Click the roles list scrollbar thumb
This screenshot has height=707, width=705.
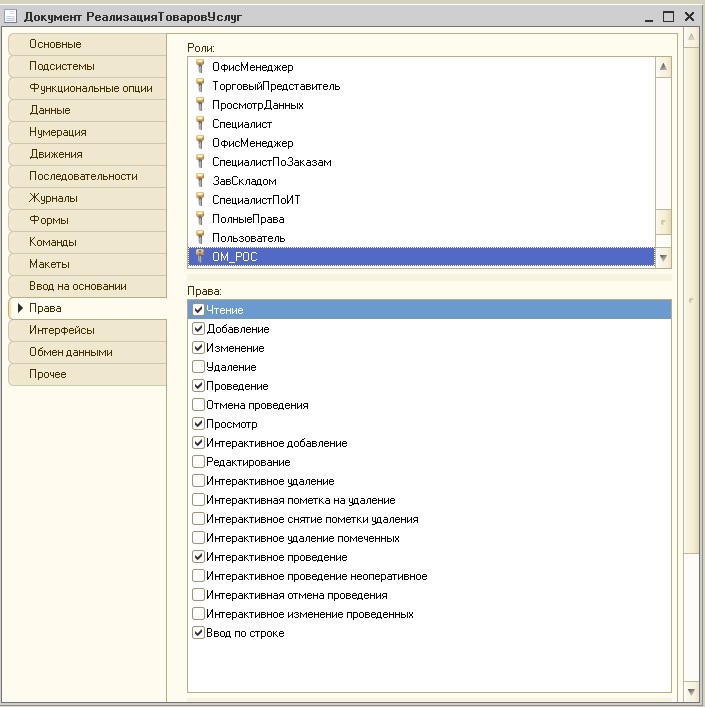click(663, 222)
